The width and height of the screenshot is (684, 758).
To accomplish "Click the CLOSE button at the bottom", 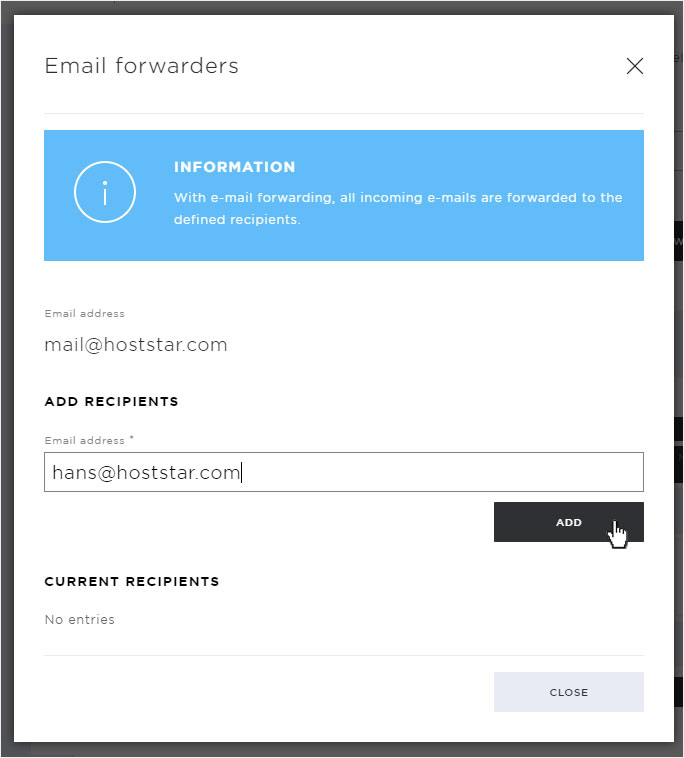I will pos(568,692).
